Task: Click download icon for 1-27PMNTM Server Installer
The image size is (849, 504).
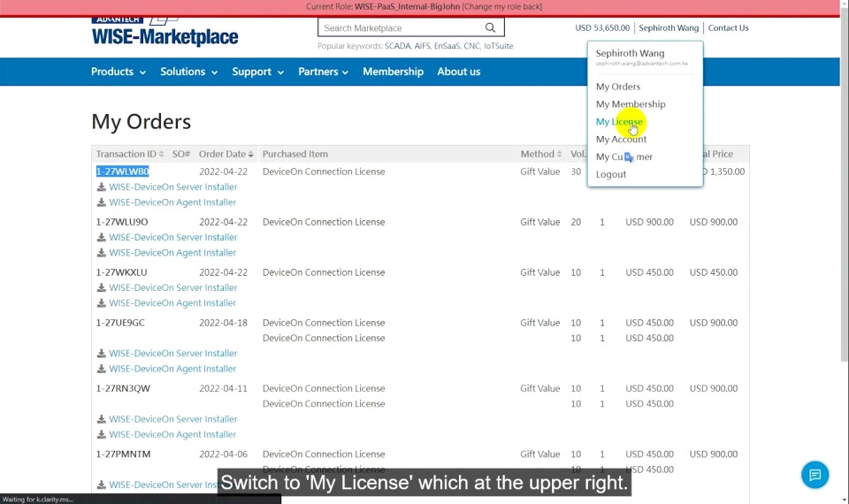Action: pyautogui.click(x=101, y=485)
